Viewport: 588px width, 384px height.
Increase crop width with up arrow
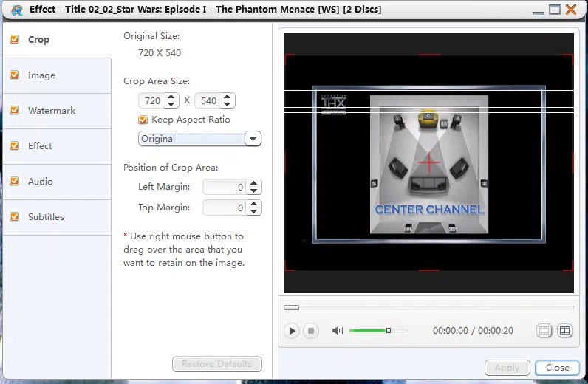pos(171,97)
